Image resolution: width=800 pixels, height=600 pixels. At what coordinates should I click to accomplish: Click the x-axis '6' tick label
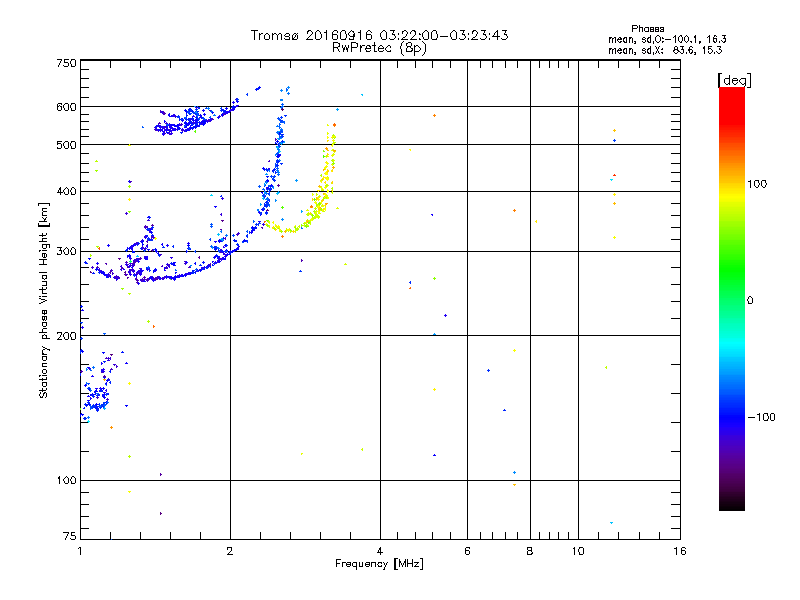(467, 551)
